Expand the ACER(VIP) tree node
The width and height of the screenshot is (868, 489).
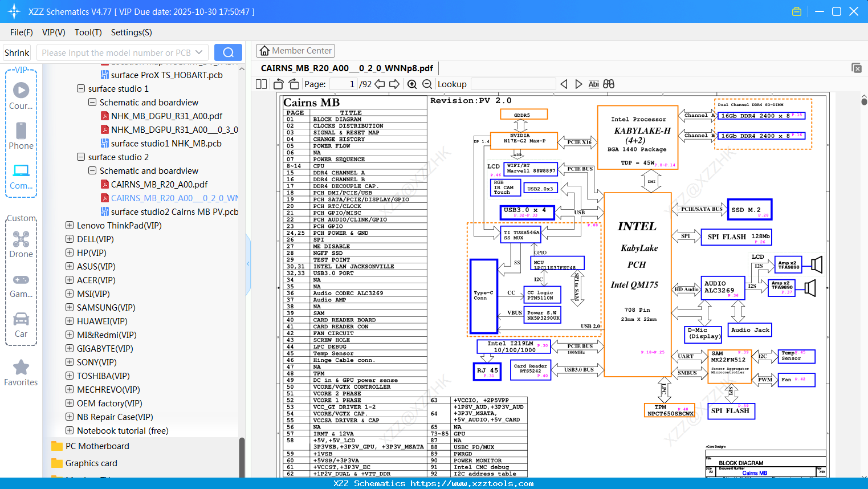70,280
